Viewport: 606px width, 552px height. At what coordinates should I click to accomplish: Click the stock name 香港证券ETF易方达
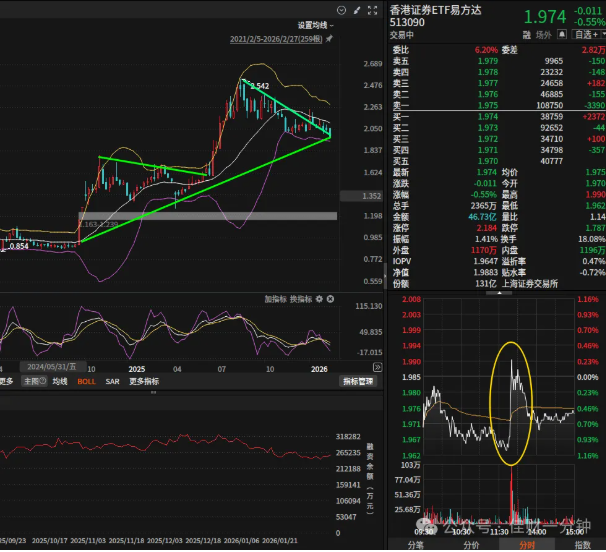point(436,10)
